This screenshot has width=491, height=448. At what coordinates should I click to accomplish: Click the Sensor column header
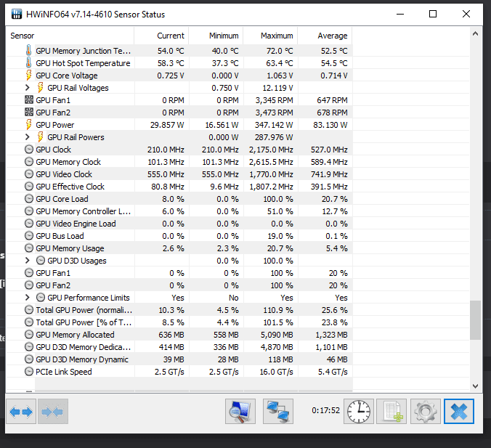tap(70, 36)
